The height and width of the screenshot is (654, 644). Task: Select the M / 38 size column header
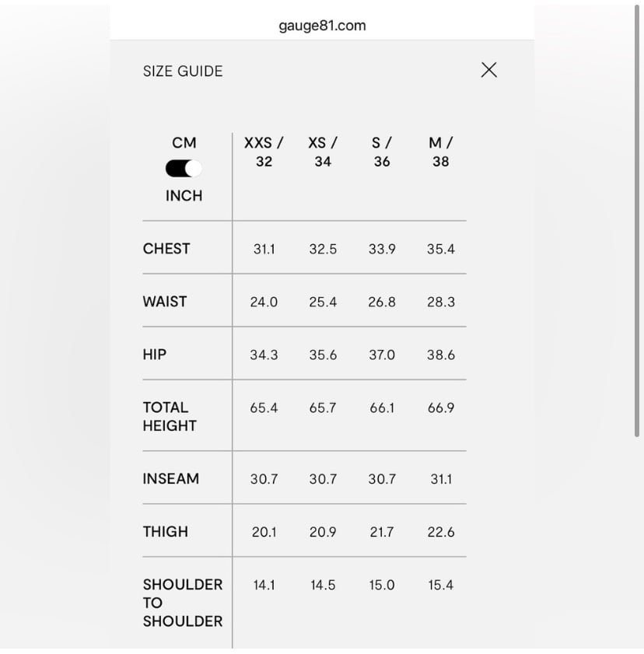(x=440, y=152)
